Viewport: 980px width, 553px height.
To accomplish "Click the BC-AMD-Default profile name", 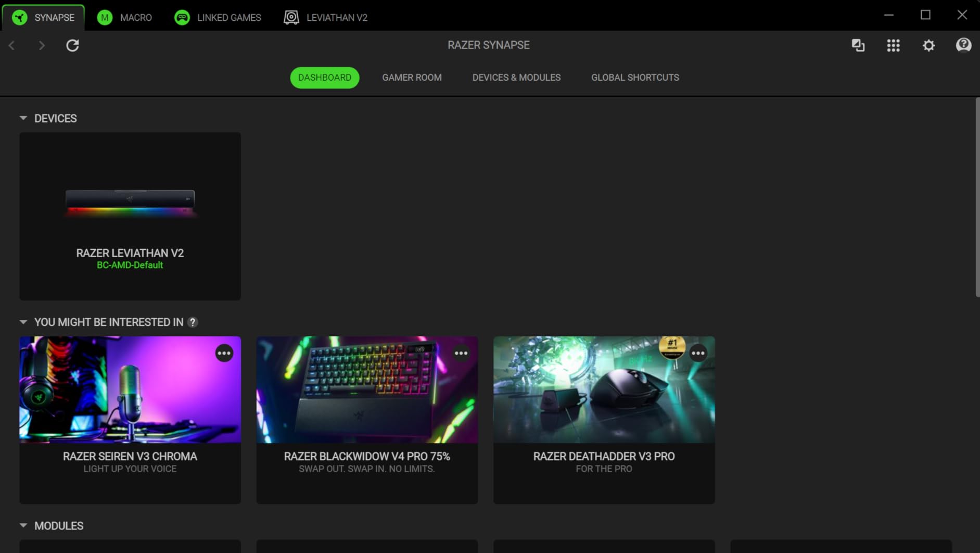I will click(130, 265).
